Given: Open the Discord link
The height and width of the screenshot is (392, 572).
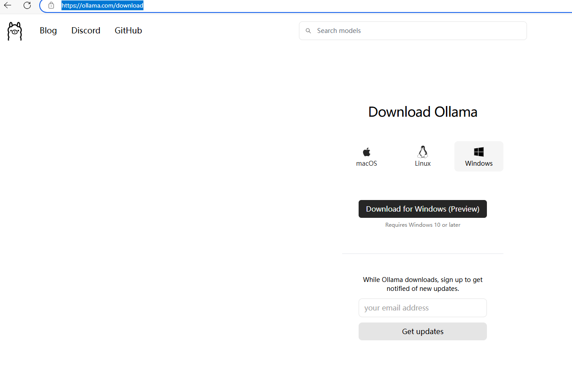Looking at the screenshot, I should [x=86, y=31].
